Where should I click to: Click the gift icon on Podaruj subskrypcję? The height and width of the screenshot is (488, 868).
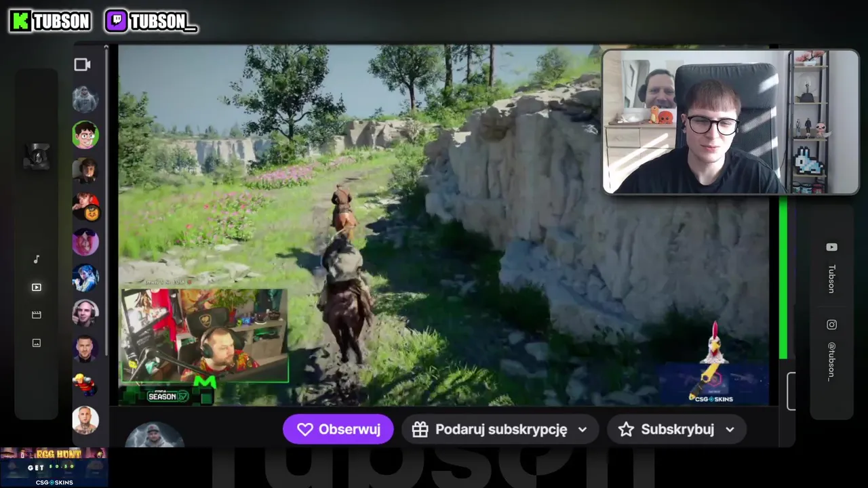pyautogui.click(x=420, y=430)
